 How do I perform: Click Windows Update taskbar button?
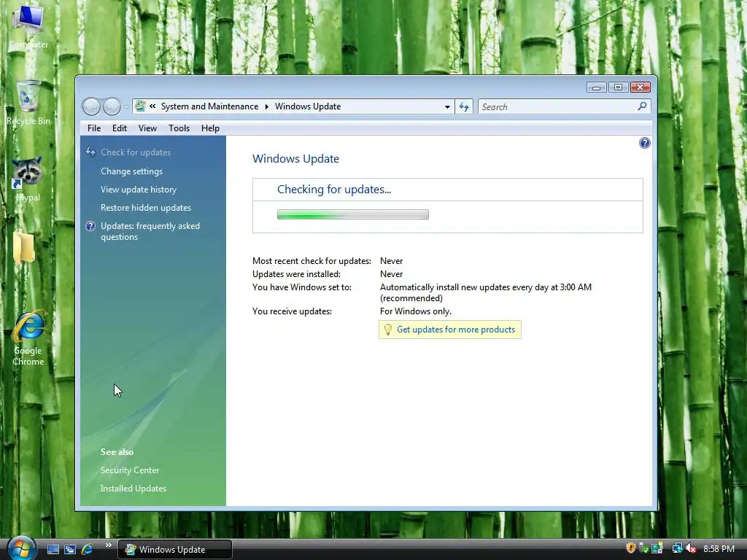[175, 550]
